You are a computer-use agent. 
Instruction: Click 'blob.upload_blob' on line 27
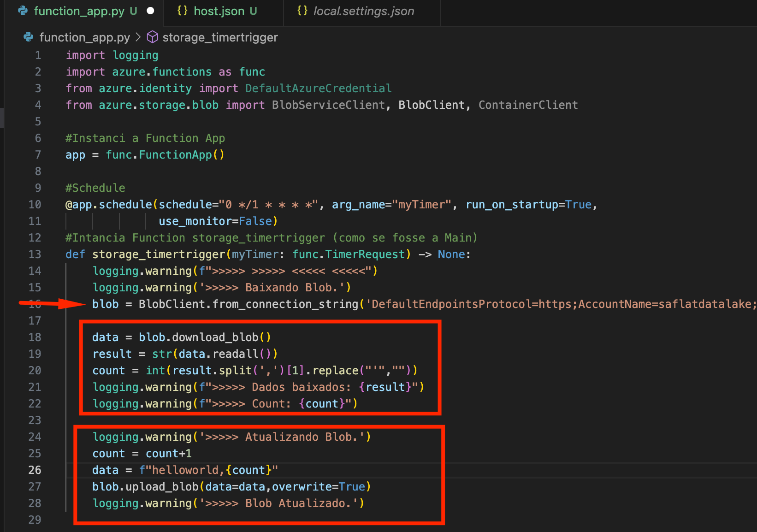point(145,487)
